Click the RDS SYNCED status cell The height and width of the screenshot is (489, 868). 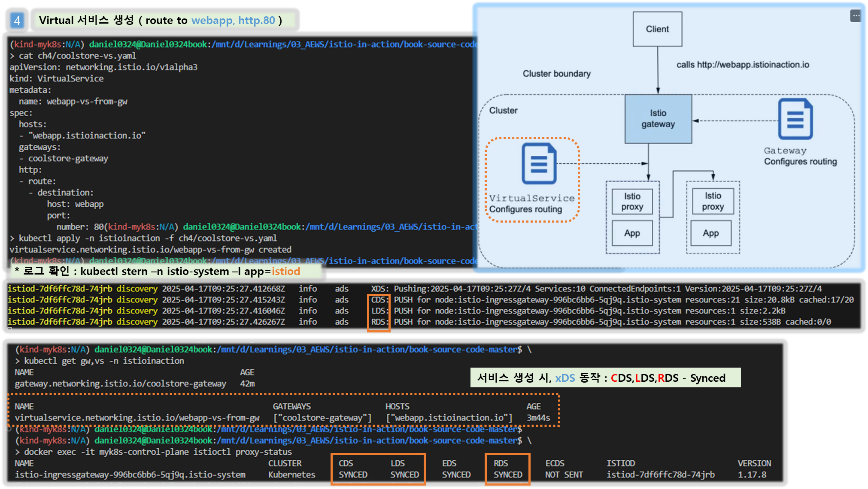click(507, 475)
